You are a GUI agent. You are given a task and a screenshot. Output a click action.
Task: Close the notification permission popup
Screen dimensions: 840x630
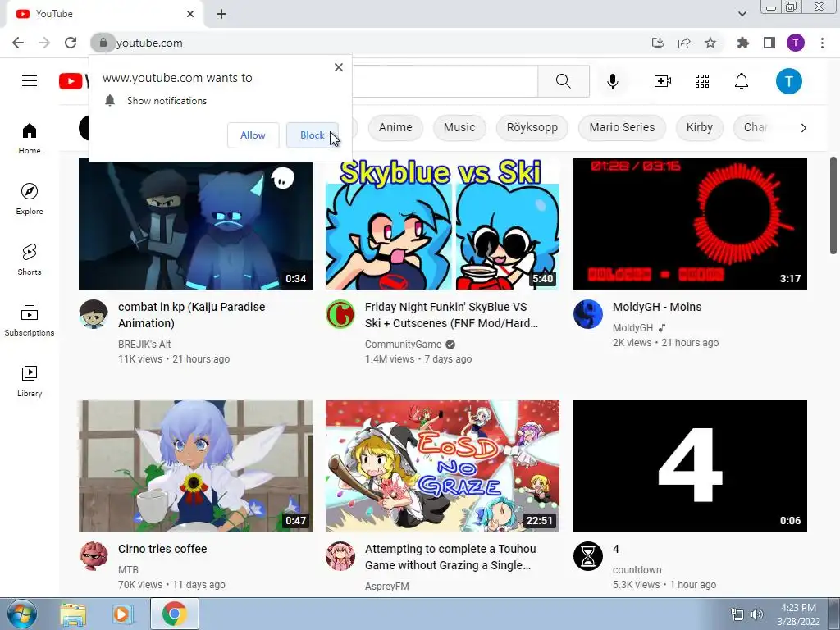click(339, 67)
